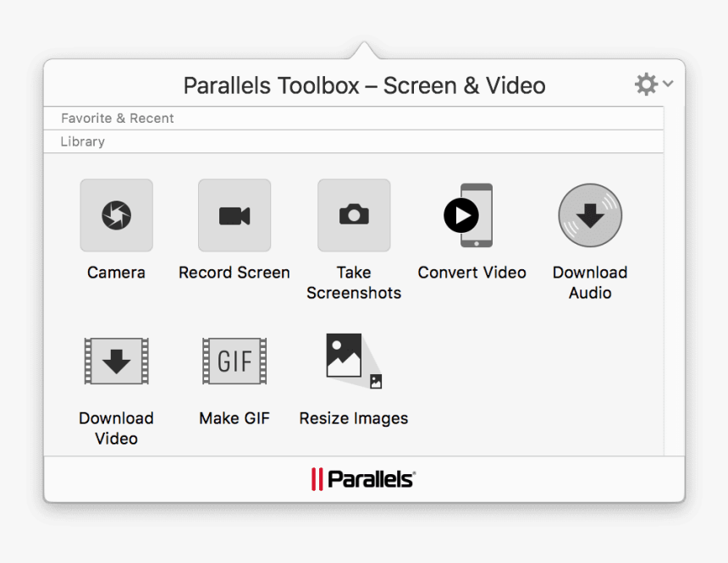Open the settings gear menu
728x563 pixels.
pyautogui.click(x=646, y=84)
